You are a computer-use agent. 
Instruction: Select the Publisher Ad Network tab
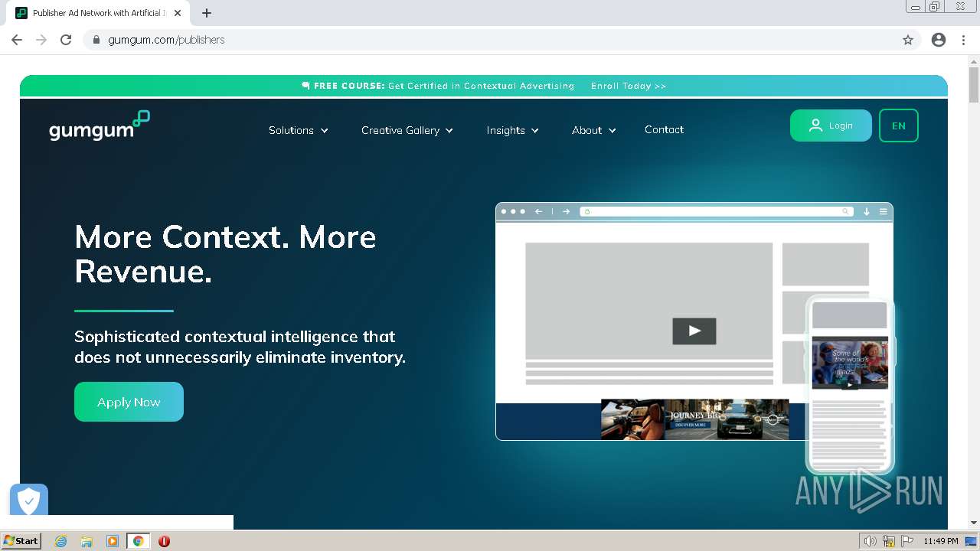[99, 13]
